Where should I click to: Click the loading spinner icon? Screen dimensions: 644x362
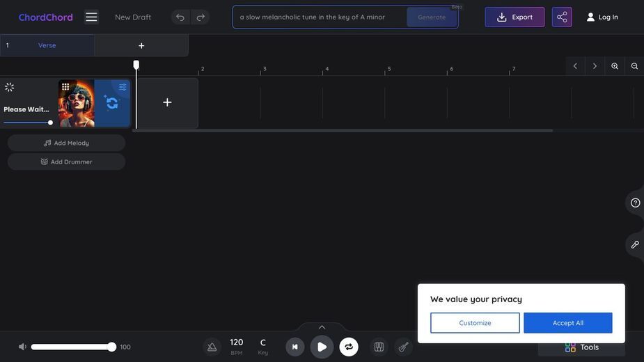pos(10,87)
